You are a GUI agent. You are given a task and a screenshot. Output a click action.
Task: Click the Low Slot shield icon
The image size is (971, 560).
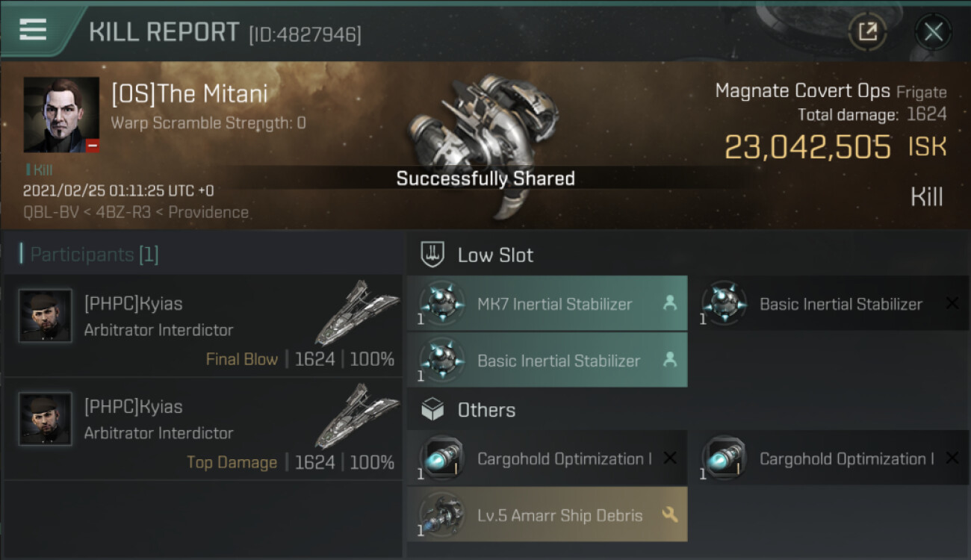coord(433,255)
